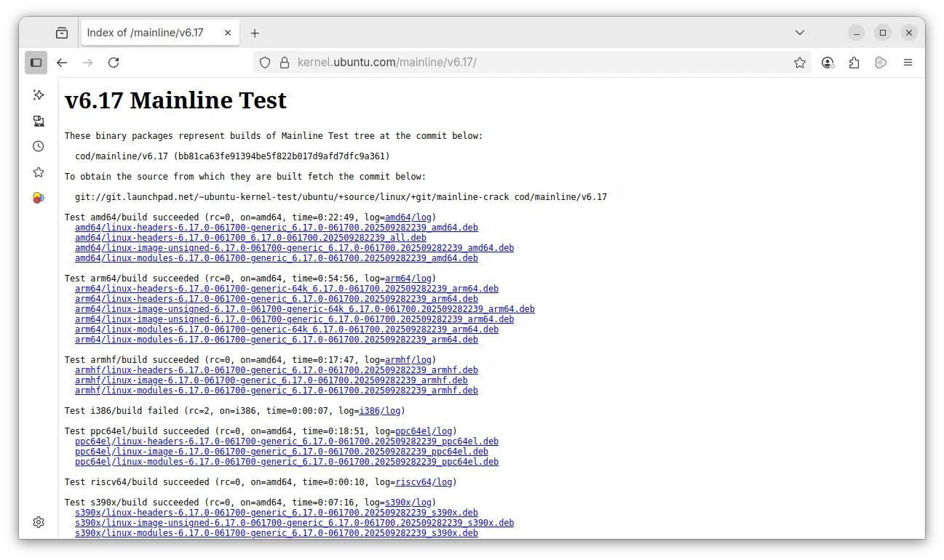Open the armhf/log link
The image size is (944, 560).
408,360
